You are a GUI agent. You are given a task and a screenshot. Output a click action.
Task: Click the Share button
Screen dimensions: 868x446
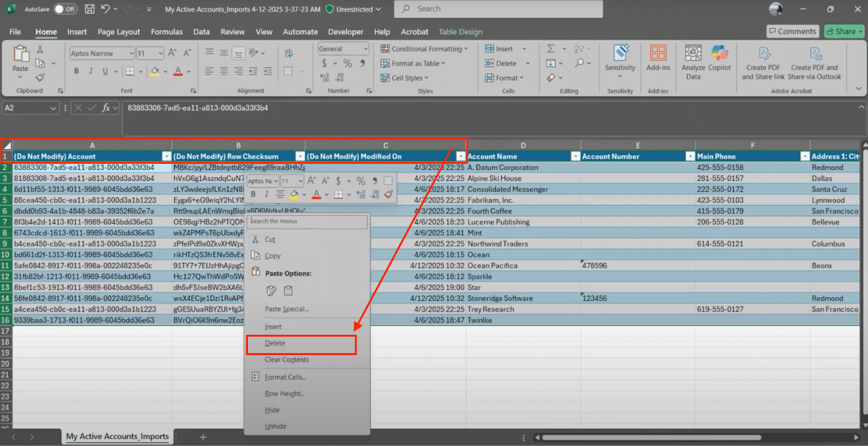(x=842, y=31)
